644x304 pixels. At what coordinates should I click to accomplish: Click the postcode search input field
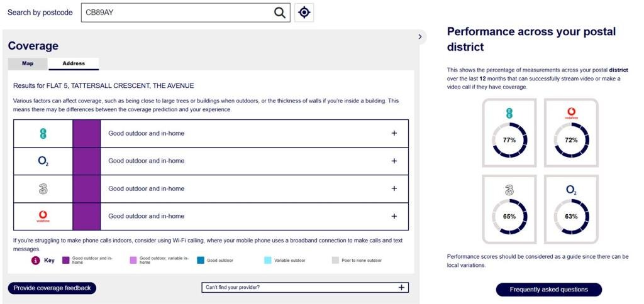tap(176, 13)
